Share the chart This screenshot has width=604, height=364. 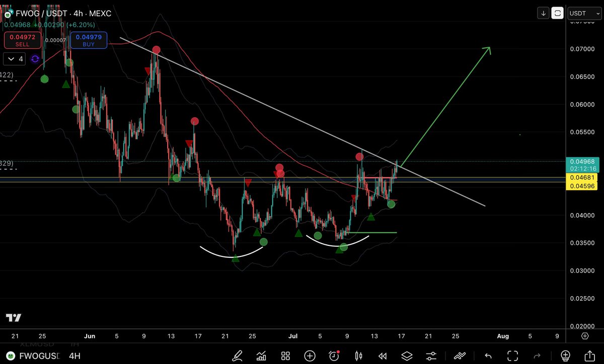(589, 356)
